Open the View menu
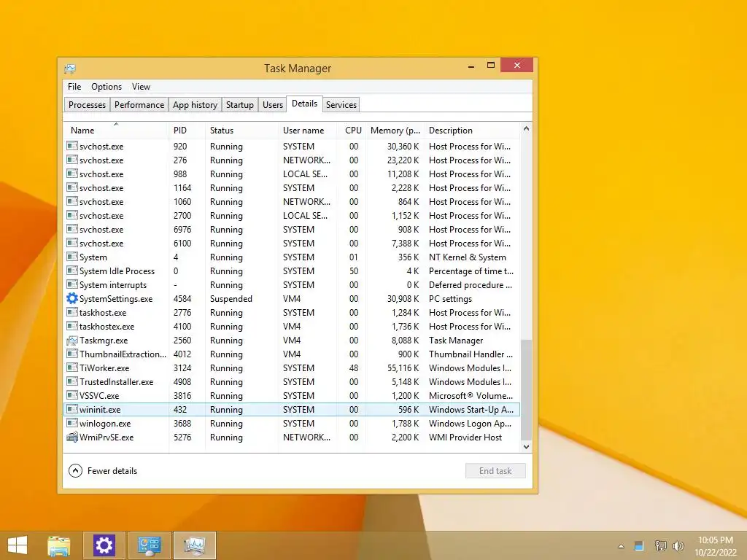This screenshot has height=560, width=747. click(x=141, y=87)
